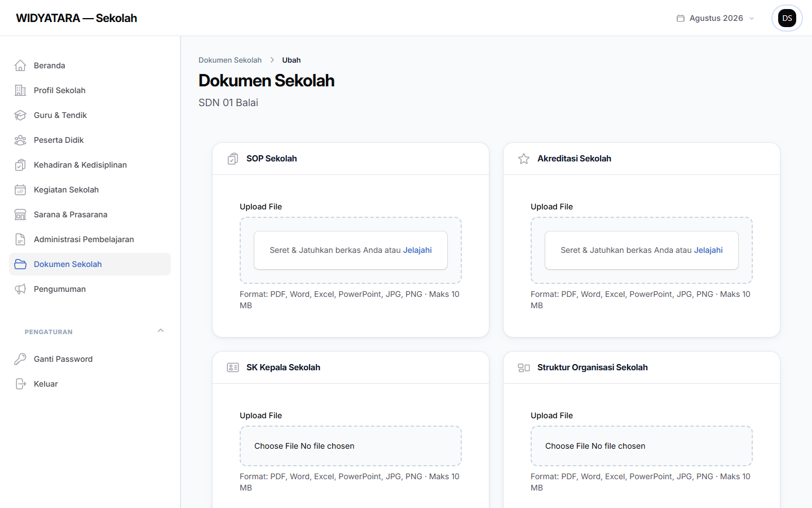Choose a file for SK Kepala Sekolah

351,446
